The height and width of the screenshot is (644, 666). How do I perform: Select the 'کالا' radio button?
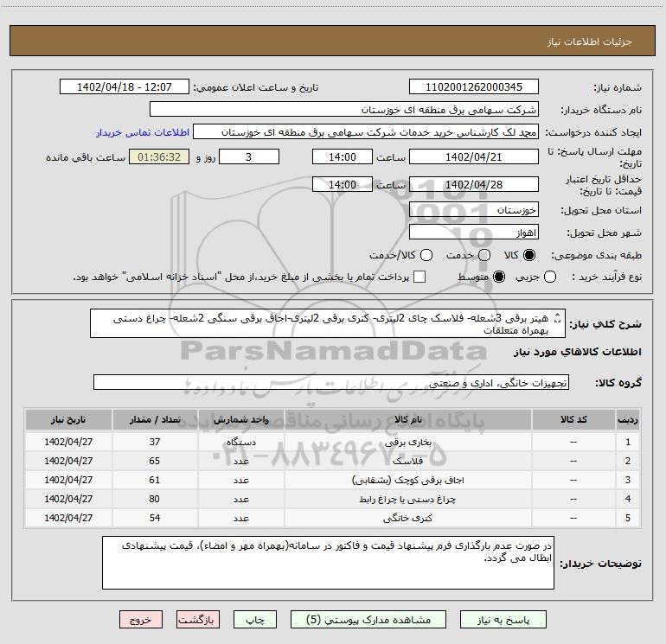point(531,255)
